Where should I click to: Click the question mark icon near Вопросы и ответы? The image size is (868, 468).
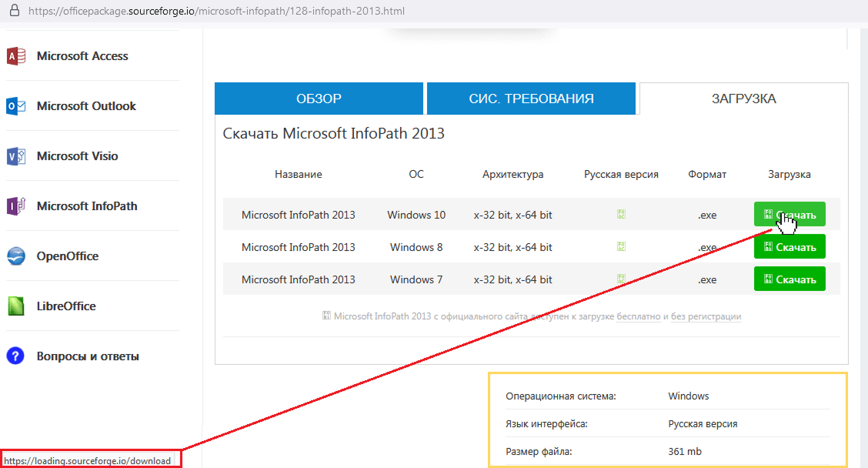click(x=15, y=356)
